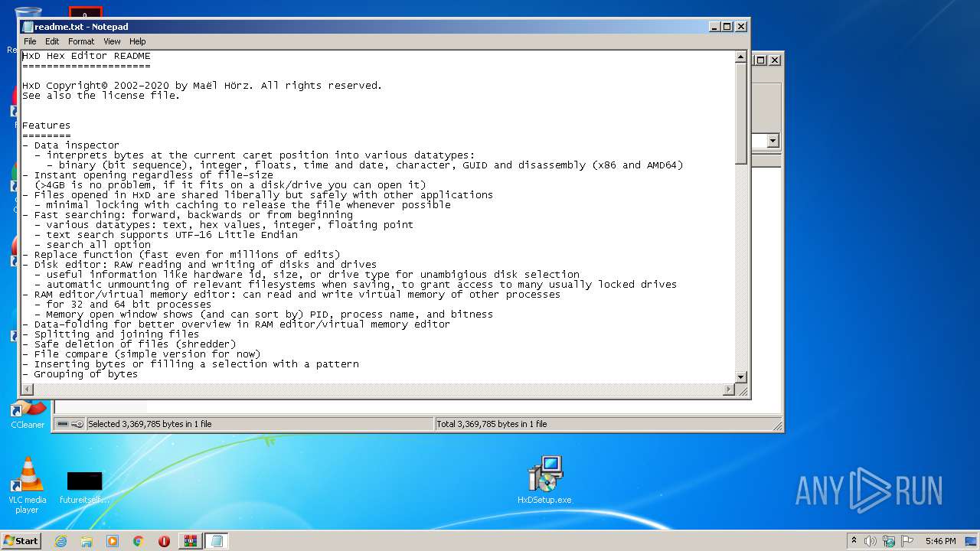980x551 pixels.
Task: Open the Help menu in Notepad
Action: 137,41
